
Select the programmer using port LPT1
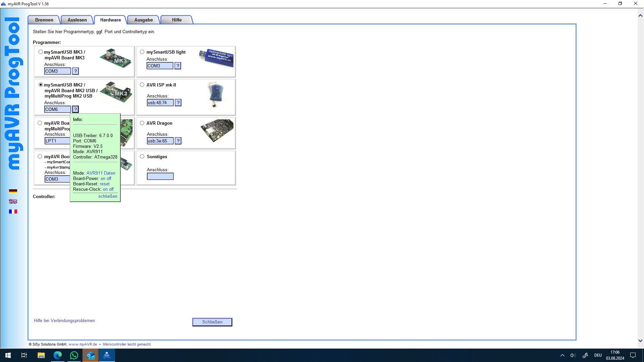40,123
